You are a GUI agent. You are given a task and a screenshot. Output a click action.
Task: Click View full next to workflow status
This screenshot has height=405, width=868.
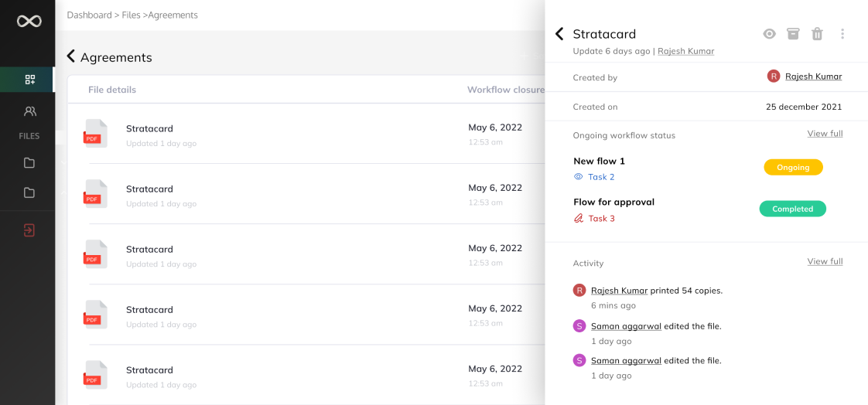(825, 134)
